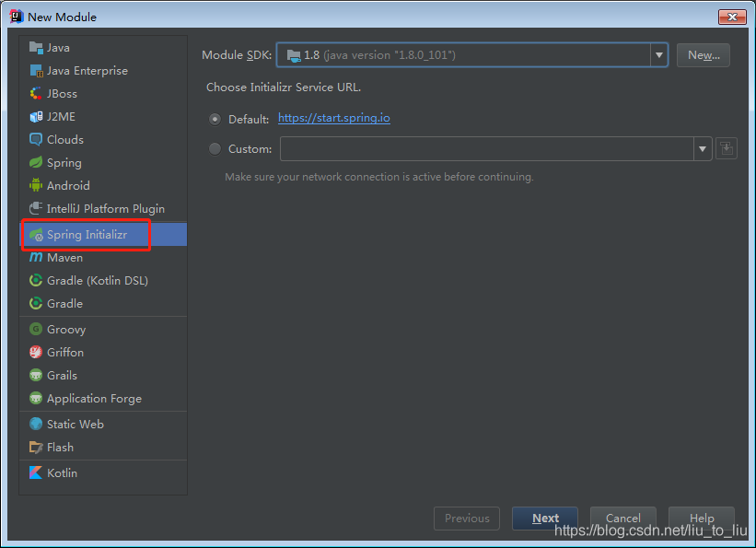
Task: Click the IntelliJ logo in title bar
Action: pos(16,17)
